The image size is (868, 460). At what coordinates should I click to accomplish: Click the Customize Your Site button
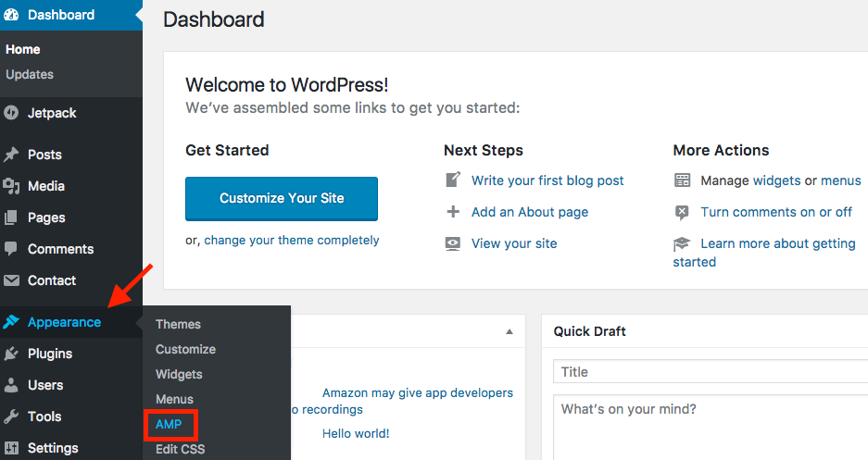point(282,198)
